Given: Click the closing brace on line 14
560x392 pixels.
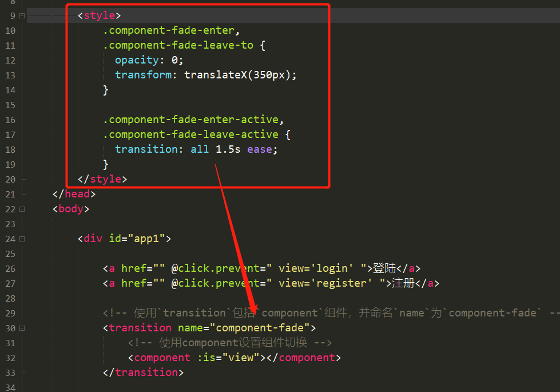Looking at the screenshot, I should coord(106,90).
